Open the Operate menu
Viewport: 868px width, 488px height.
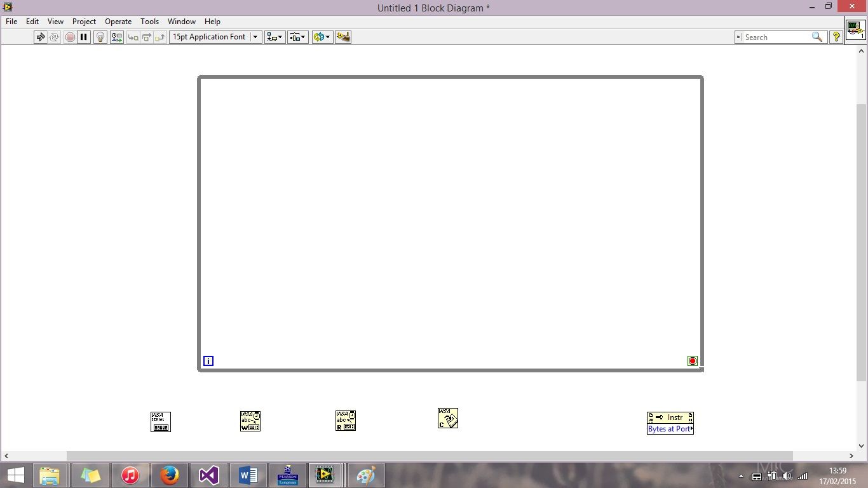coord(118,21)
